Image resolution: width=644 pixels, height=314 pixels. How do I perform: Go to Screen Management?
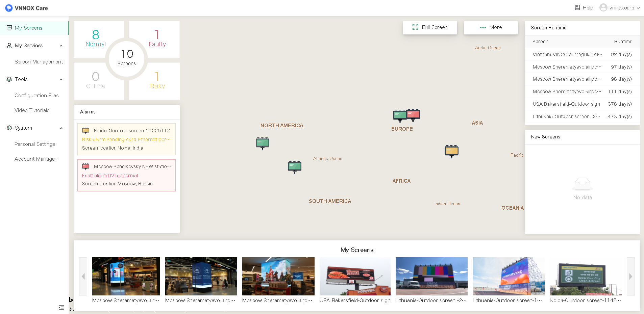39,62
